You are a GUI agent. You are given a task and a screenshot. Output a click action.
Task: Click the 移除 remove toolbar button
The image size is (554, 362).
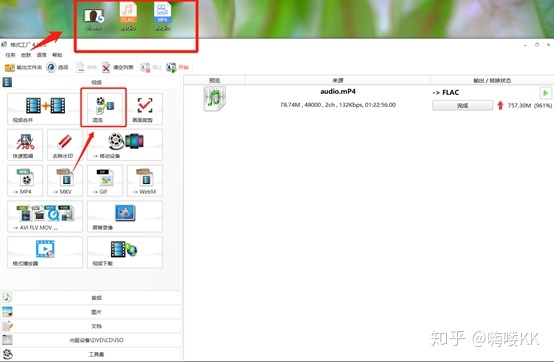[87, 67]
